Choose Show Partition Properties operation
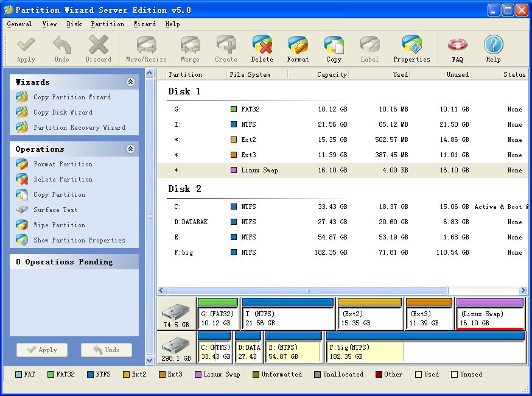 [71, 240]
